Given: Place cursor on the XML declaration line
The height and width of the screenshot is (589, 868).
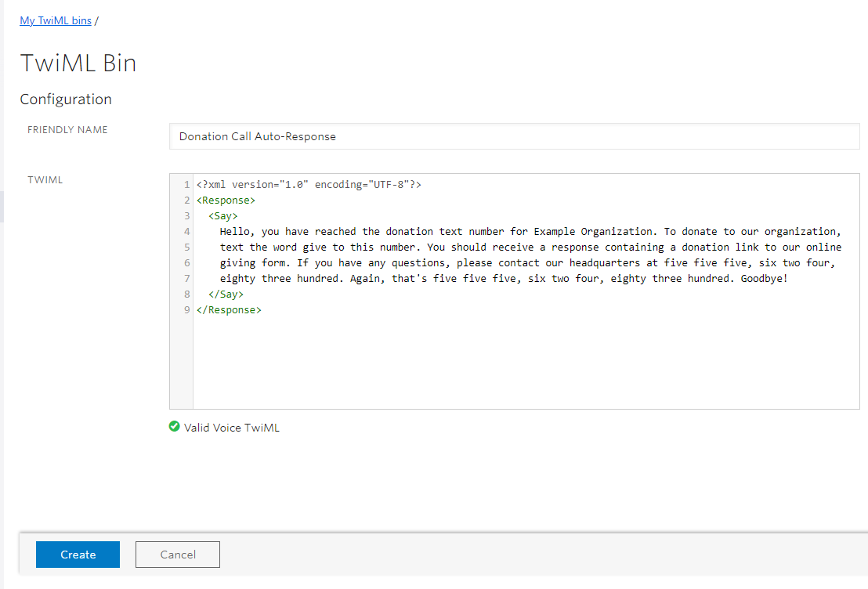Looking at the screenshot, I should pos(309,185).
